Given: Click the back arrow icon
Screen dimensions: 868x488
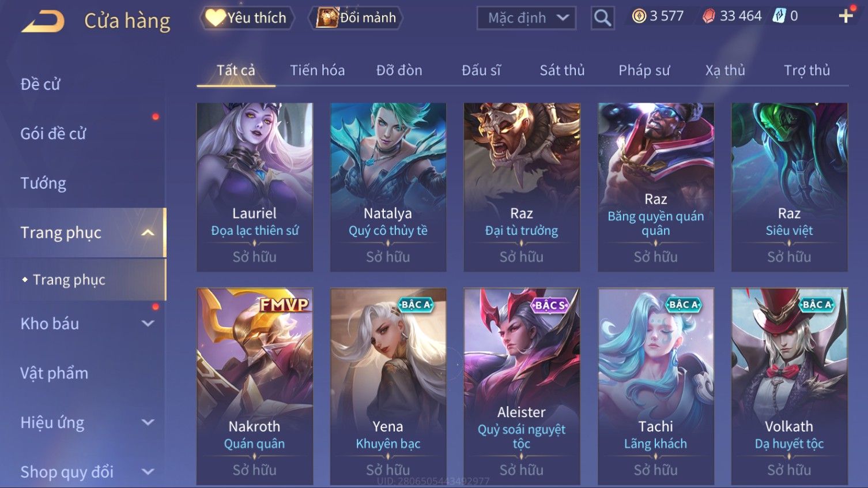Looking at the screenshot, I should [x=43, y=21].
